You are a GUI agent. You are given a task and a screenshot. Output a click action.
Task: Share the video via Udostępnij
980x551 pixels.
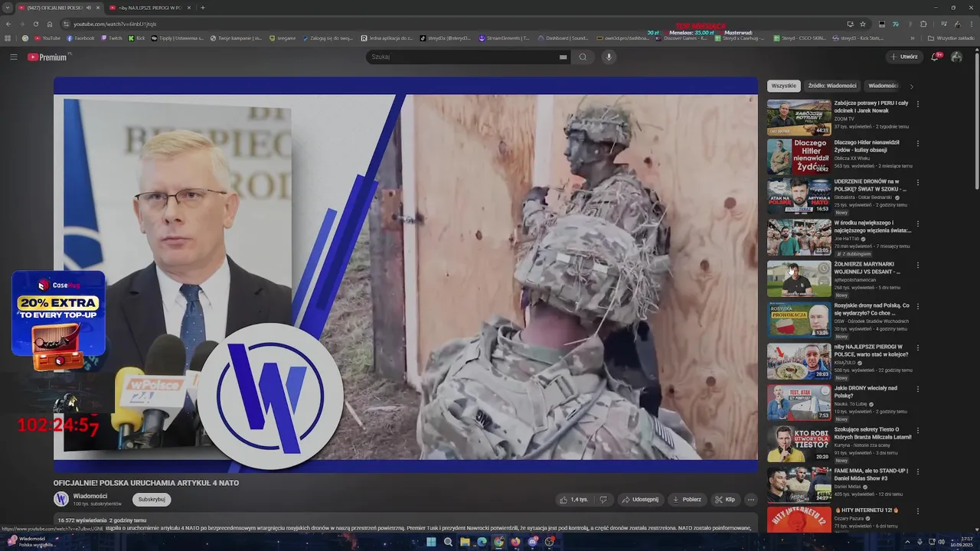click(640, 500)
